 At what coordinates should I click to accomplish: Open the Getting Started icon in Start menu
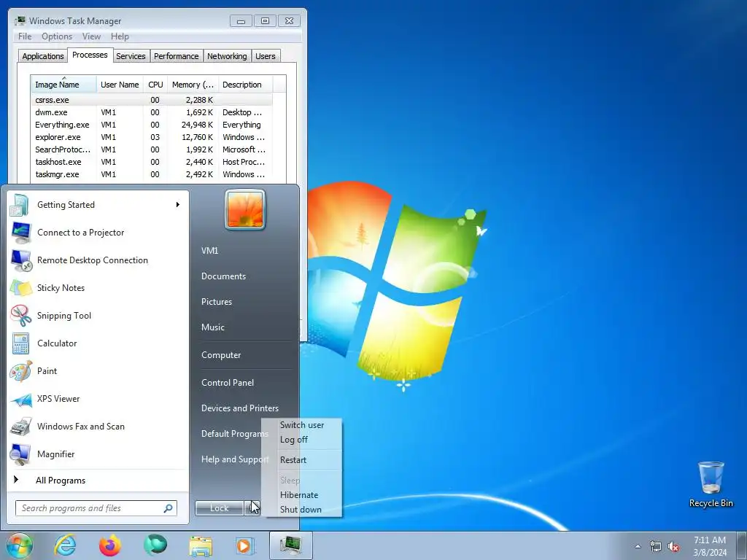(20, 205)
